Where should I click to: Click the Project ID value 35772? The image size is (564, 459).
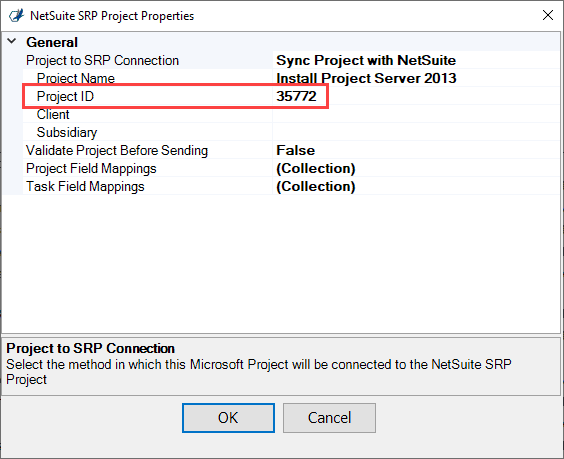(x=296, y=96)
